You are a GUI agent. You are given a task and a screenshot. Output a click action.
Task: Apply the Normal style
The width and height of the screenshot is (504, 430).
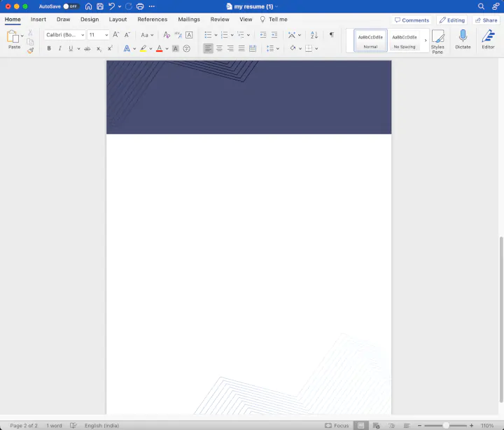370,41
